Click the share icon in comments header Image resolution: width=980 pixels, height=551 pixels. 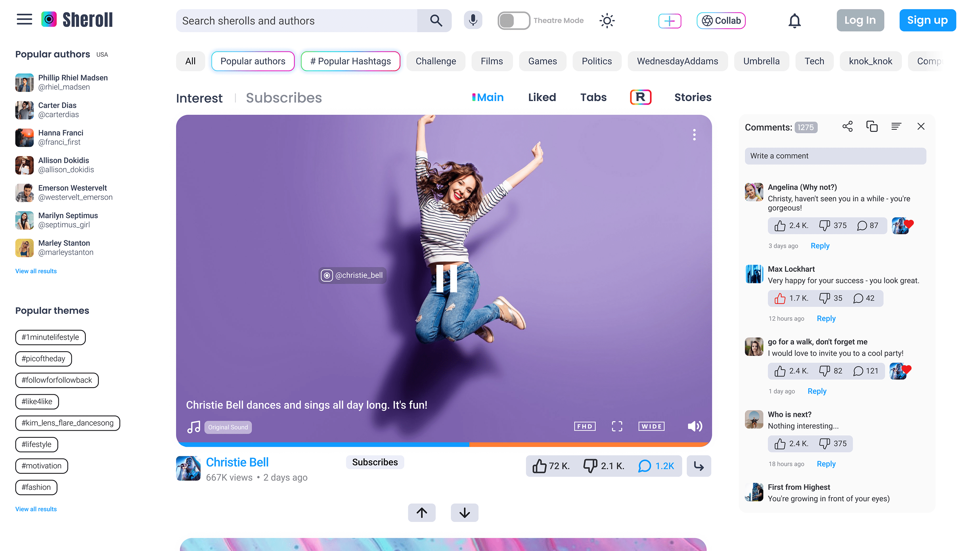pos(847,127)
